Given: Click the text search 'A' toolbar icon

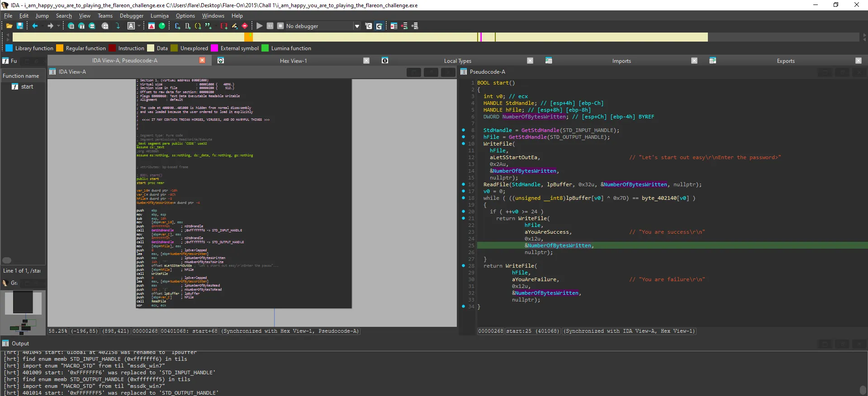Looking at the screenshot, I should tap(131, 26).
